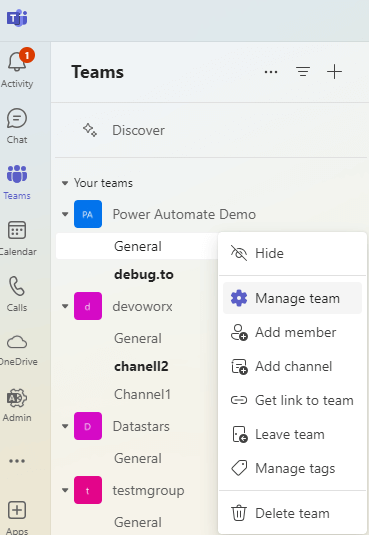Click the PA avatar of Power Automate Demo
This screenshot has height=535, width=369.
pos(88,214)
